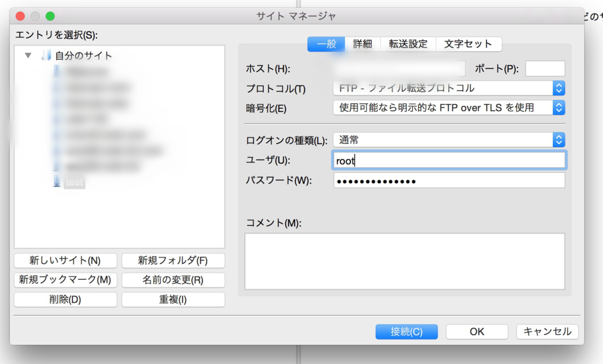Click the コメント text area
Image resolution: width=603 pixels, height=364 pixels.
pyautogui.click(x=405, y=262)
